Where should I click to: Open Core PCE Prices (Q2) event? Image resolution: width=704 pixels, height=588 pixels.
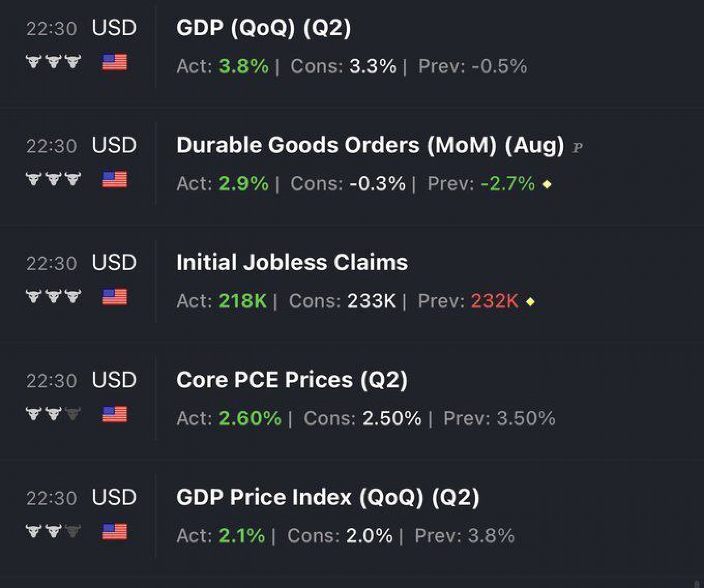(292, 380)
